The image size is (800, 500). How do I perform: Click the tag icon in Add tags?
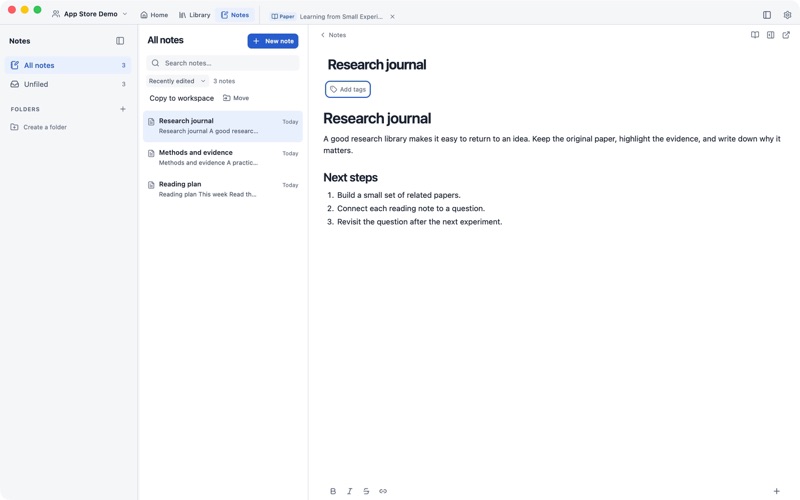333,89
